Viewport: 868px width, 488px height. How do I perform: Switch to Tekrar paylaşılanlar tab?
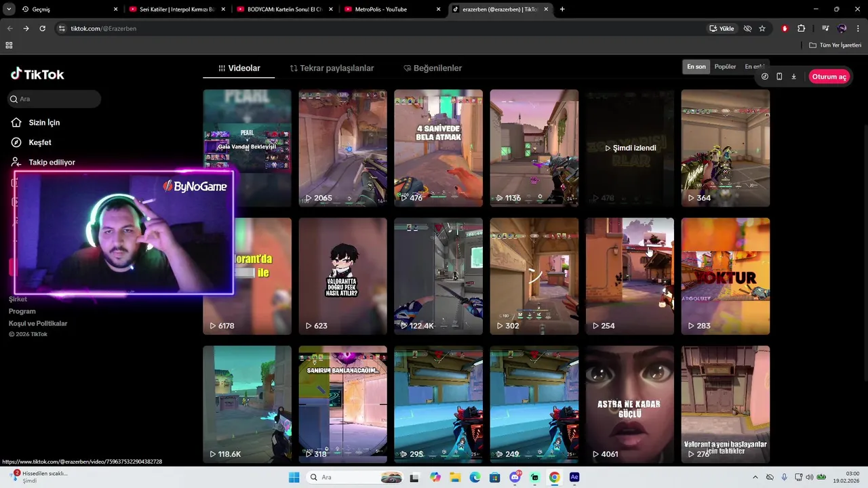332,68
